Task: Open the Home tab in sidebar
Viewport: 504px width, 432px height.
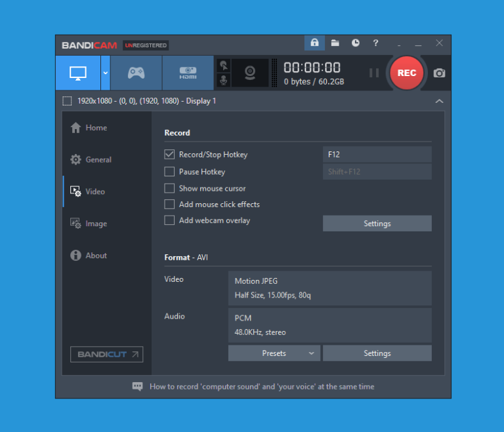Action: 108,128
